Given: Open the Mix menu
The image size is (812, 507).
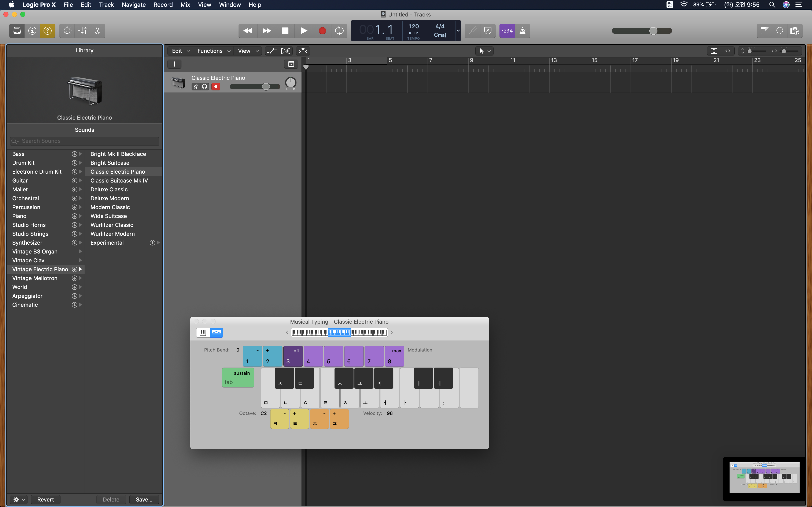Looking at the screenshot, I should pyautogui.click(x=185, y=5).
